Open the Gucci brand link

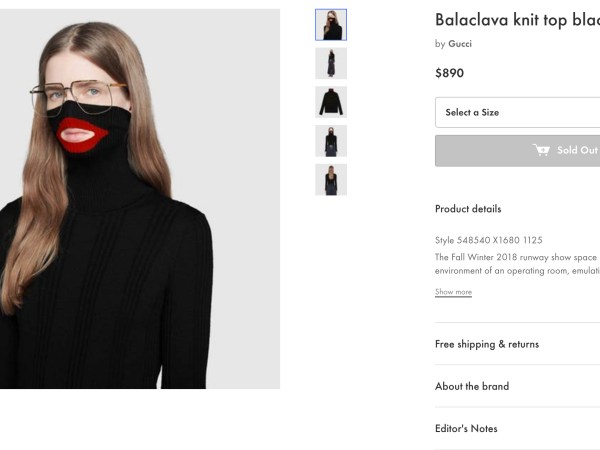(x=460, y=44)
